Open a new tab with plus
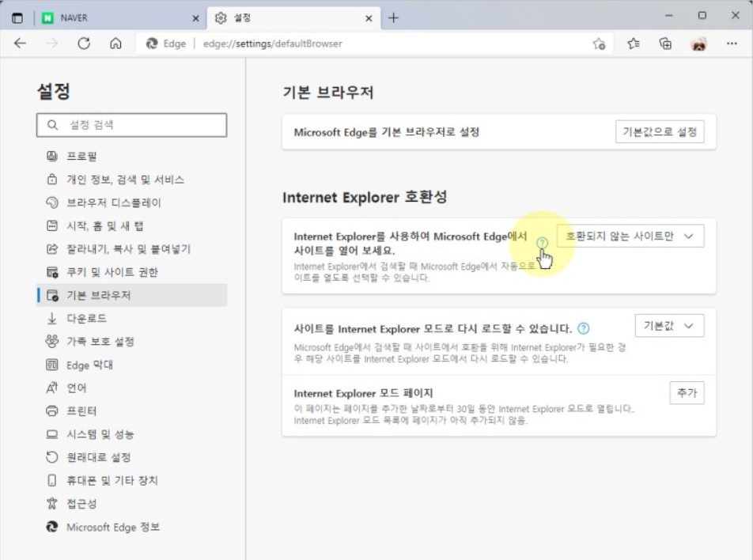The height and width of the screenshot is (560, 753). click(393, 18)
